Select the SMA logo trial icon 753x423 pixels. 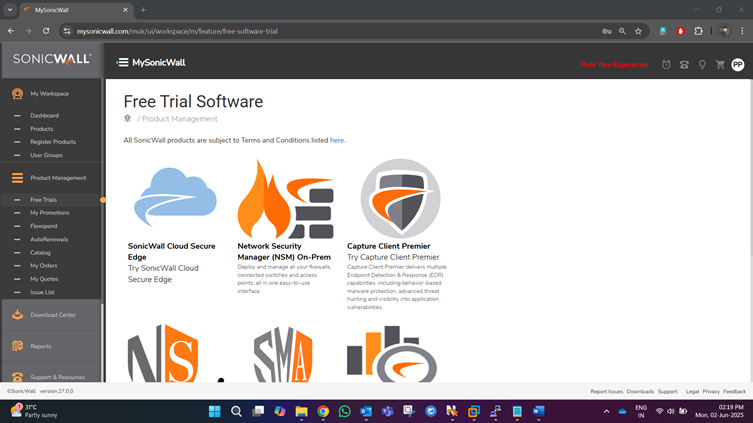coord(283,354)
